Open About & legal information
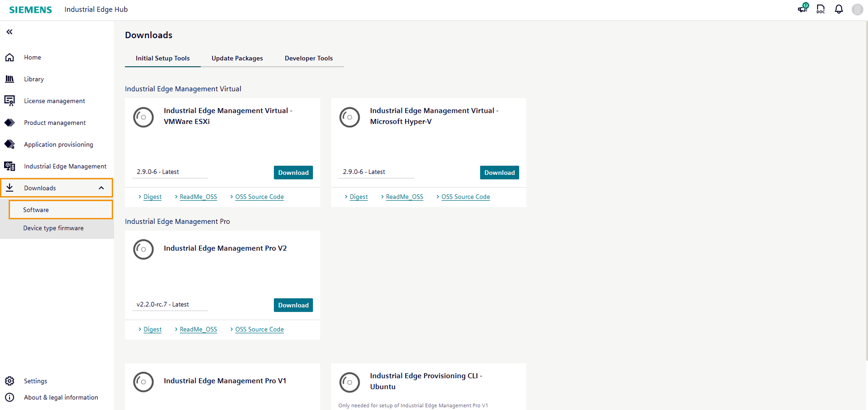 61,397
